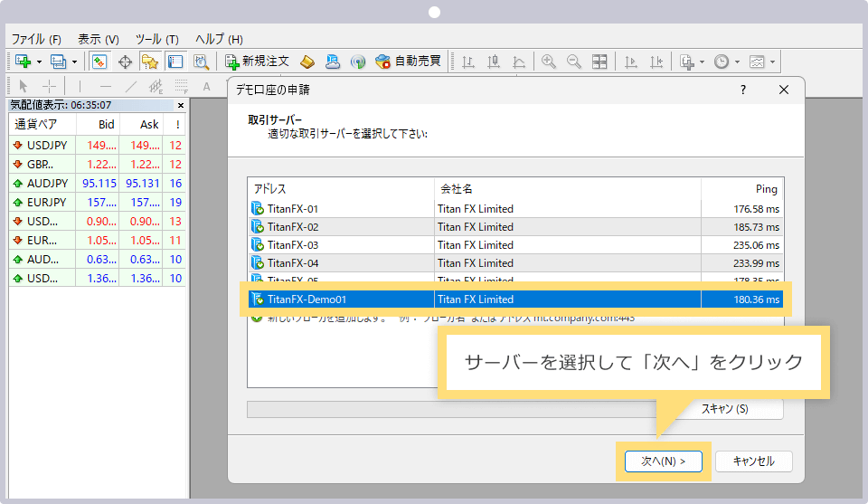Close the Market Watch panel
The image size is (868, 504).
click(x=181, y=105)
